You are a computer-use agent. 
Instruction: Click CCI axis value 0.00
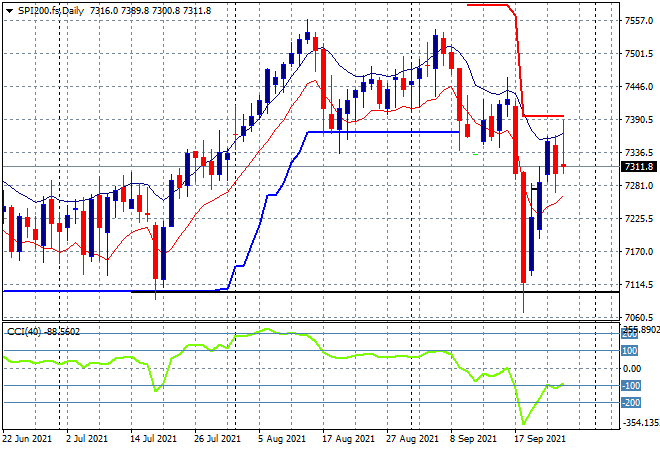coord(632,369)
